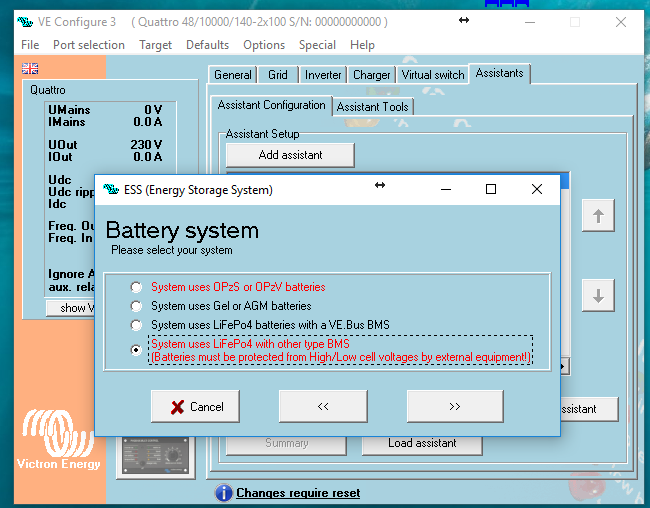Open the Help menu
Viewport: 650px width, 508px height.
[362, 45]
